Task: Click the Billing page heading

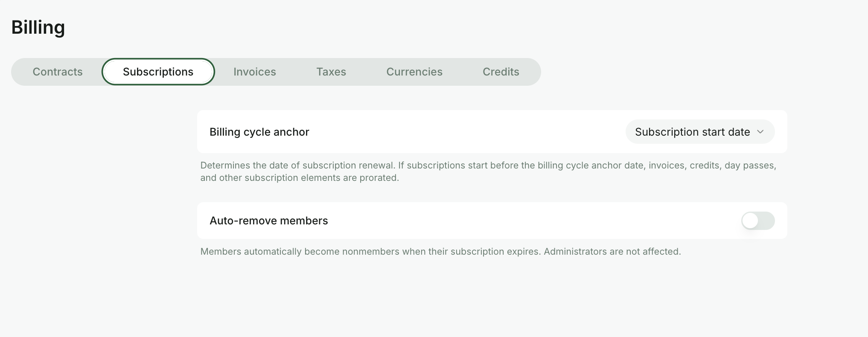Action: 38,27
